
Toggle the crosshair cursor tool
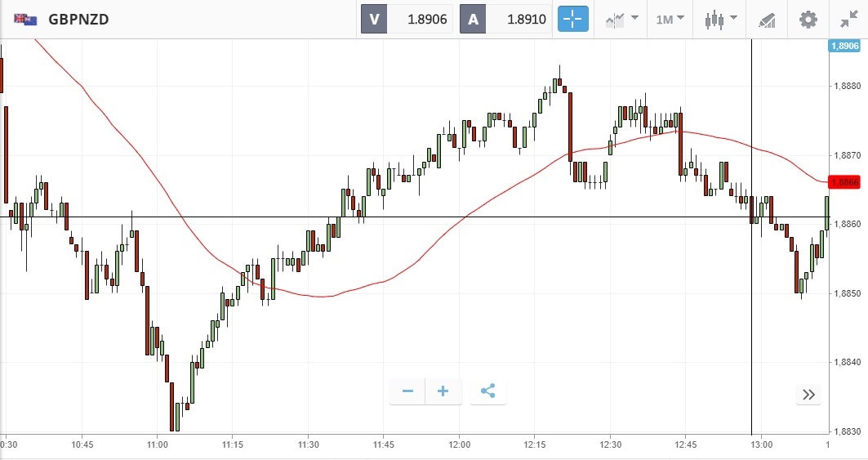coord(572,19)
